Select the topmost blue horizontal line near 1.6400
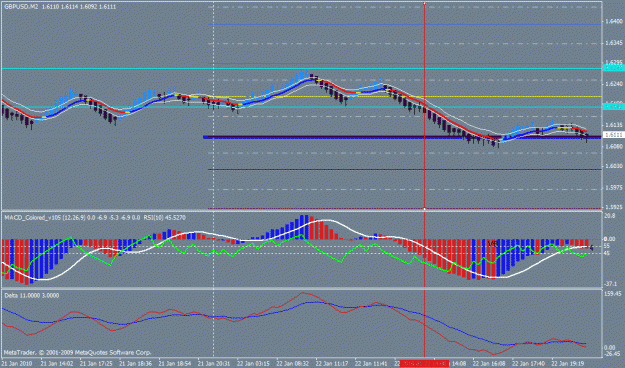This screenshot has width=625, height=368. click(x=405, y=25)
